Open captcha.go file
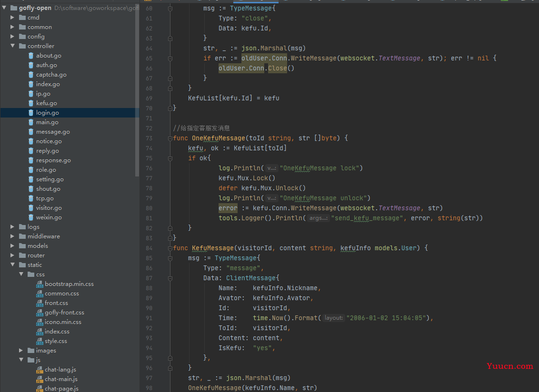This screenshot has width=539, height=392. coord(51,75)
